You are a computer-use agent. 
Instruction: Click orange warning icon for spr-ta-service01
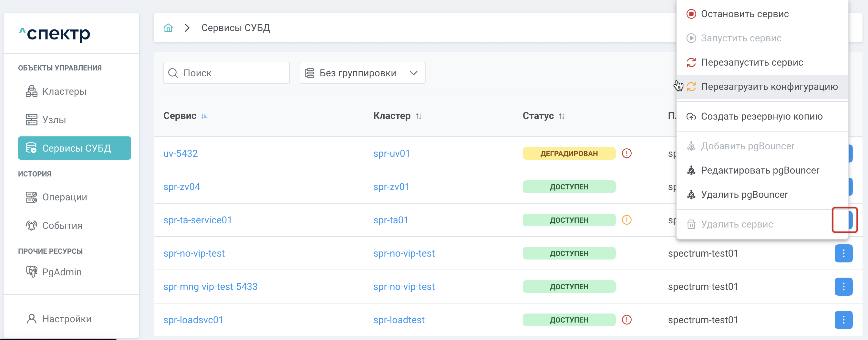tap(626, 220)
